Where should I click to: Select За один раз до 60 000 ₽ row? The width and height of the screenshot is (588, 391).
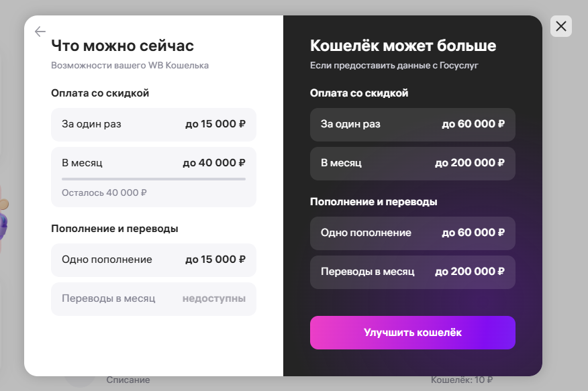[413, 125]
